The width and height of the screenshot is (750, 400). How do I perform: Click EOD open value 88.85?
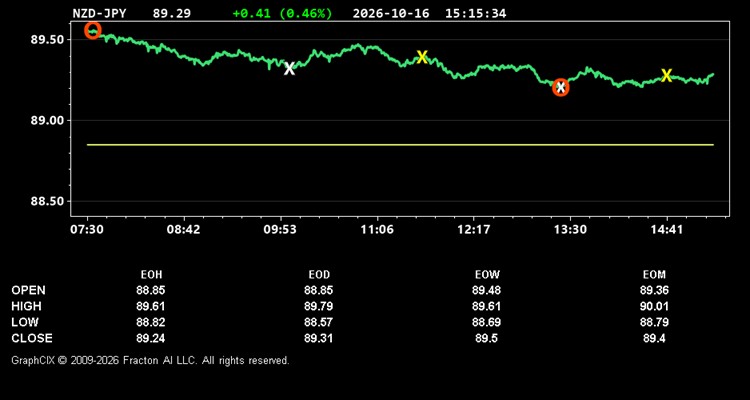pyautogui.click(x=319, y=290)
